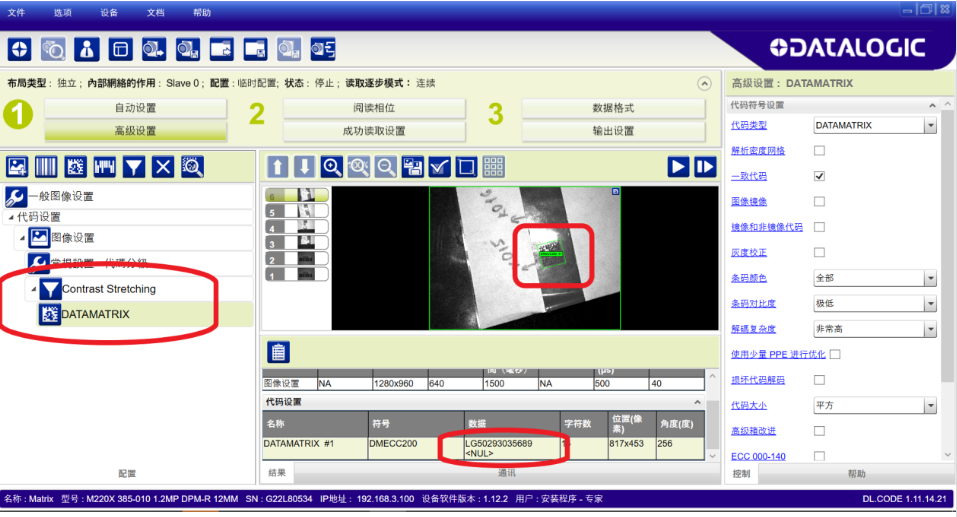Click the 自动设置 button
The height and width of the screenshot is (517, 957).
click(x=135, y=108)
